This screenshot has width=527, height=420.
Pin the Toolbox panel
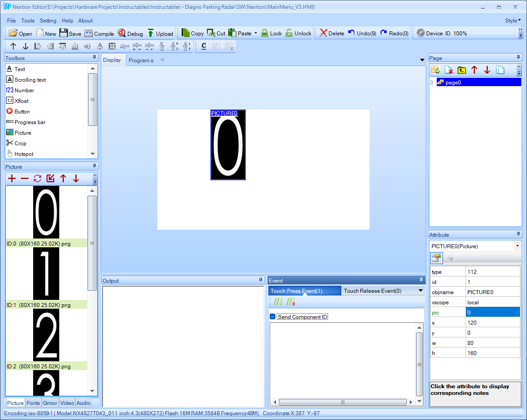pos(95,58)
